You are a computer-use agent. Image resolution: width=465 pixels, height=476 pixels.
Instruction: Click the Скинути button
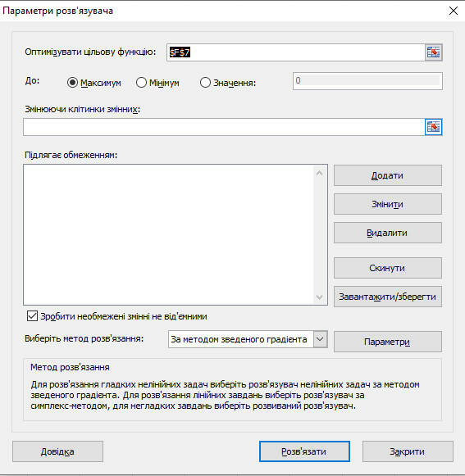tap(387, 268)
